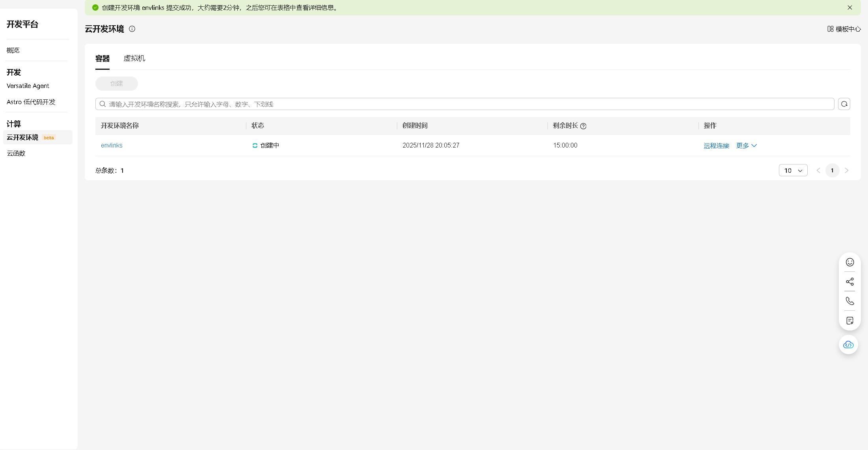868x450 pixels.
Task: Open the page size dropdown showing 10
Action: click(x=793, y=170)
